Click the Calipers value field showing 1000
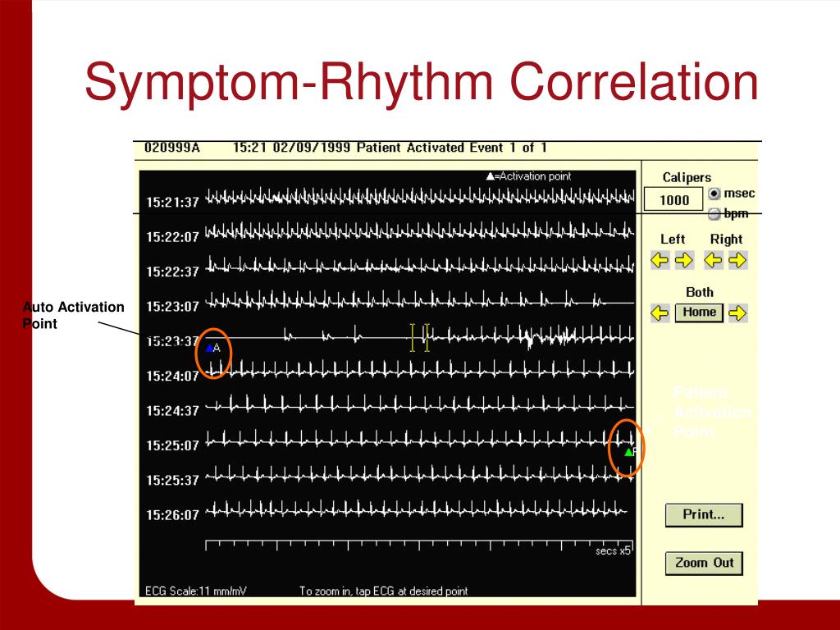 [673, 200]
